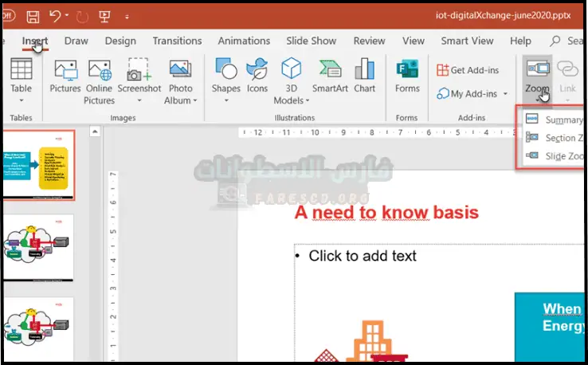Screen dimensions: 588x365
Task: Select the Icons illustration button
Action: [257, 80]
